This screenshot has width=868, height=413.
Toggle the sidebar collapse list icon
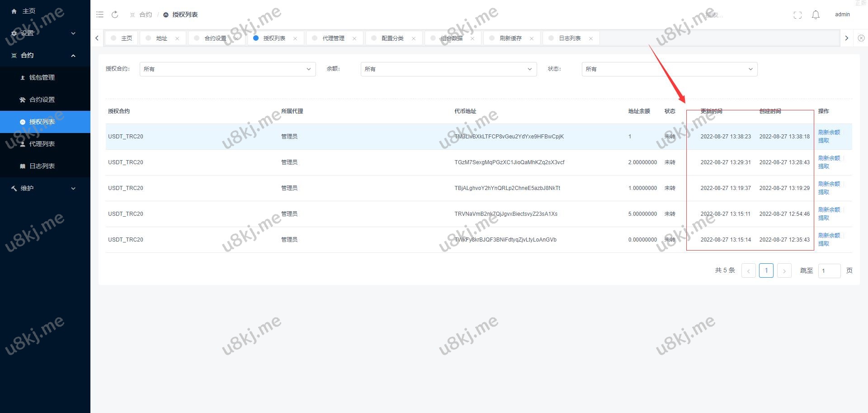100,14
